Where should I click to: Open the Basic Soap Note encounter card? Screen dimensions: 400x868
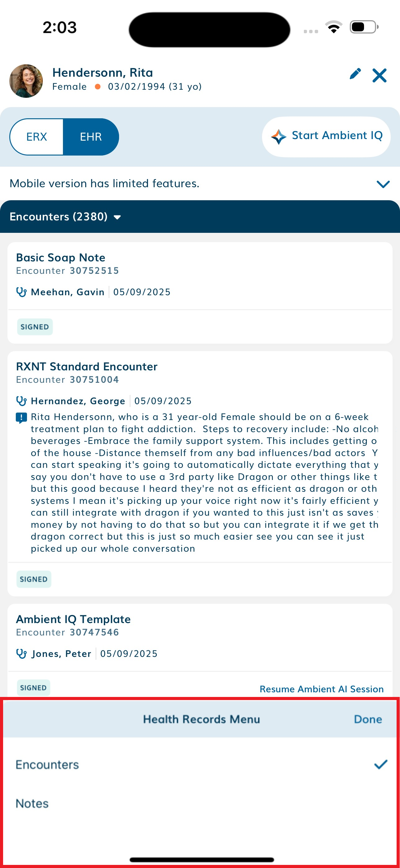(x=200, y=292)
